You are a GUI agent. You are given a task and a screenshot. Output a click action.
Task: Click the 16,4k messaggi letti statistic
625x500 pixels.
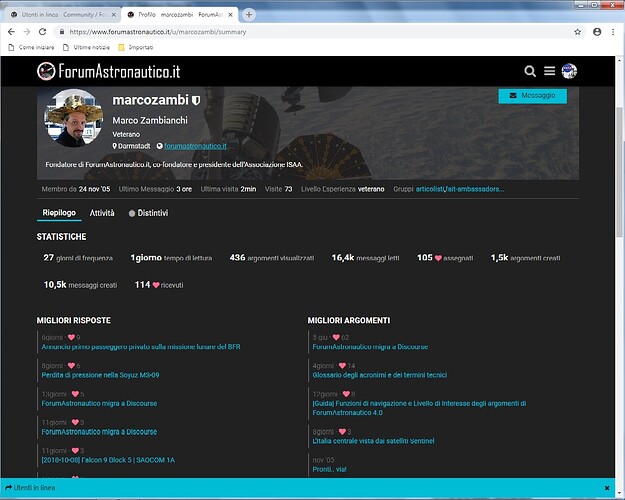(366, 258)
